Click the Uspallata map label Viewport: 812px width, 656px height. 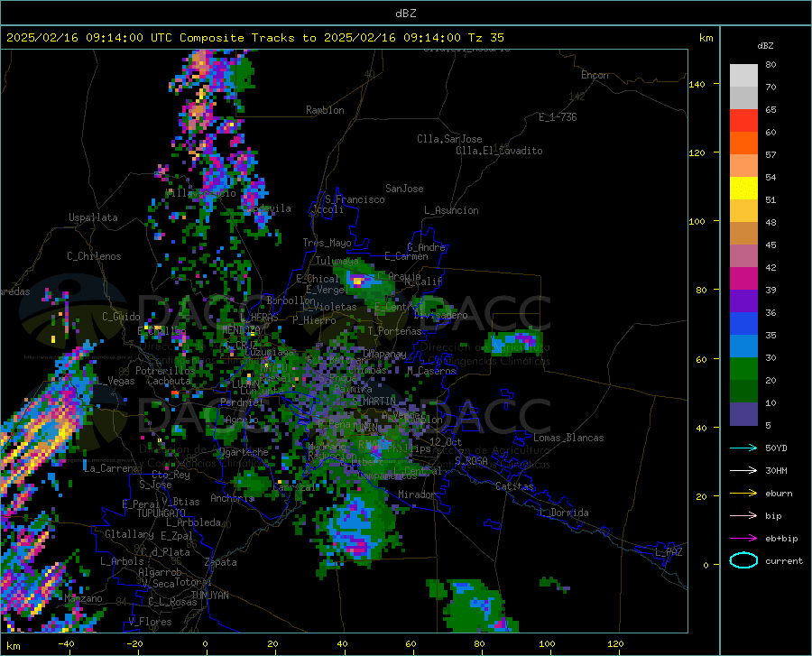pyautogui.click(x=93, y=217)
